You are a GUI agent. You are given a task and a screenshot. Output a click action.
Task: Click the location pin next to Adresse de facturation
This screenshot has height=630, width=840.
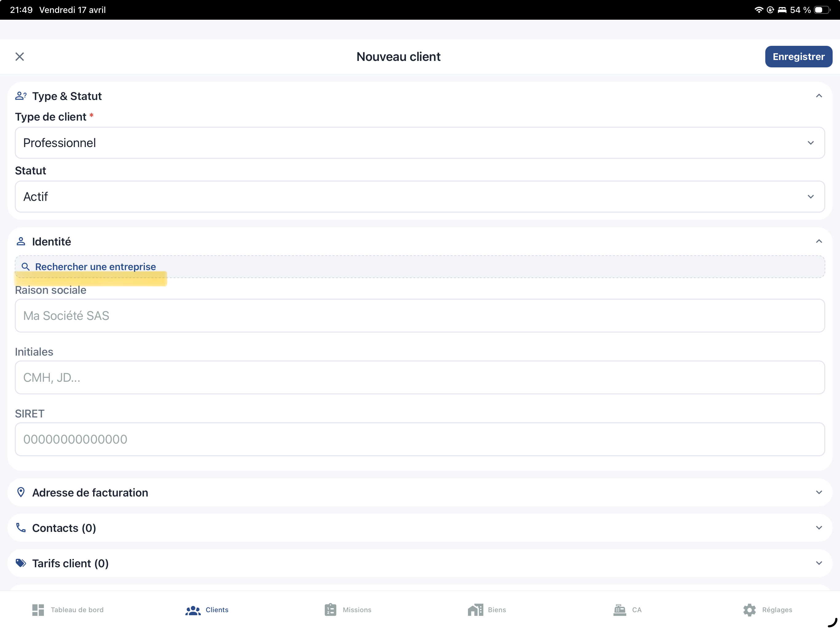21,492
